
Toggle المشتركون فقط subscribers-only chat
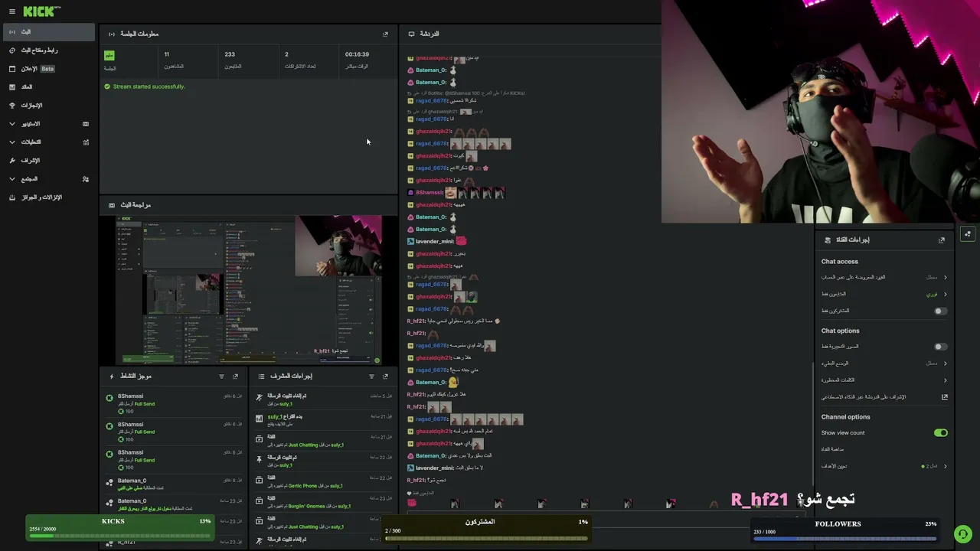pos(941,311)
